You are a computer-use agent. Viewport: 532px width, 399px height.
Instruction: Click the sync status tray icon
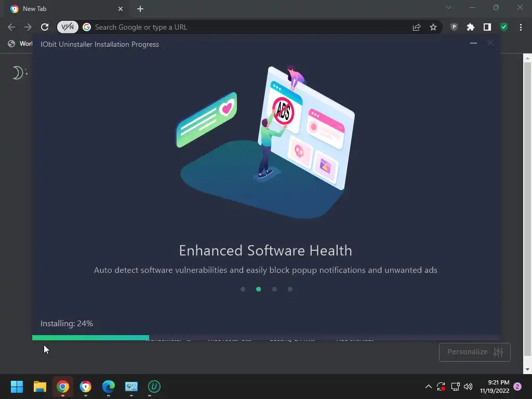click(x=441, y=387)
